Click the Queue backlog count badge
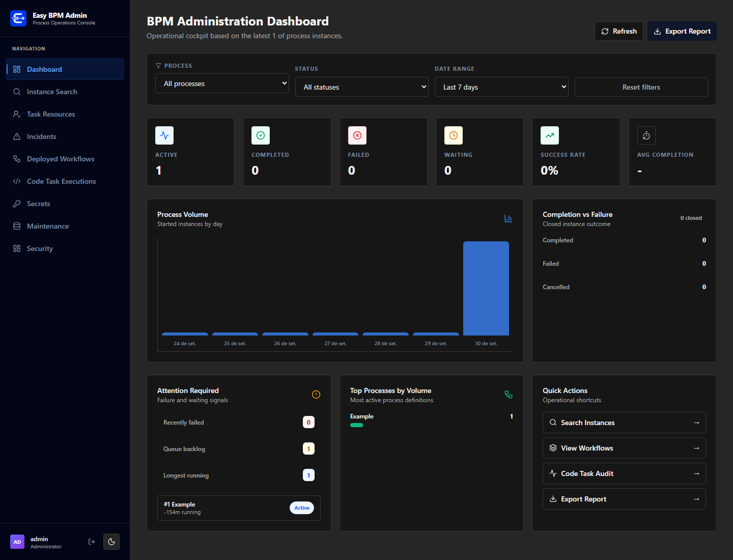 pos(308,449)
